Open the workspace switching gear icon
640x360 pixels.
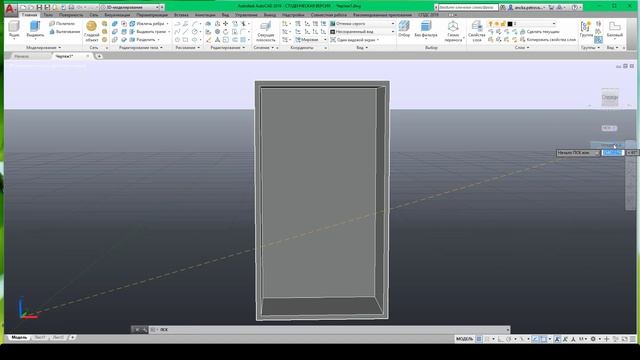click(x=593, y=339)
